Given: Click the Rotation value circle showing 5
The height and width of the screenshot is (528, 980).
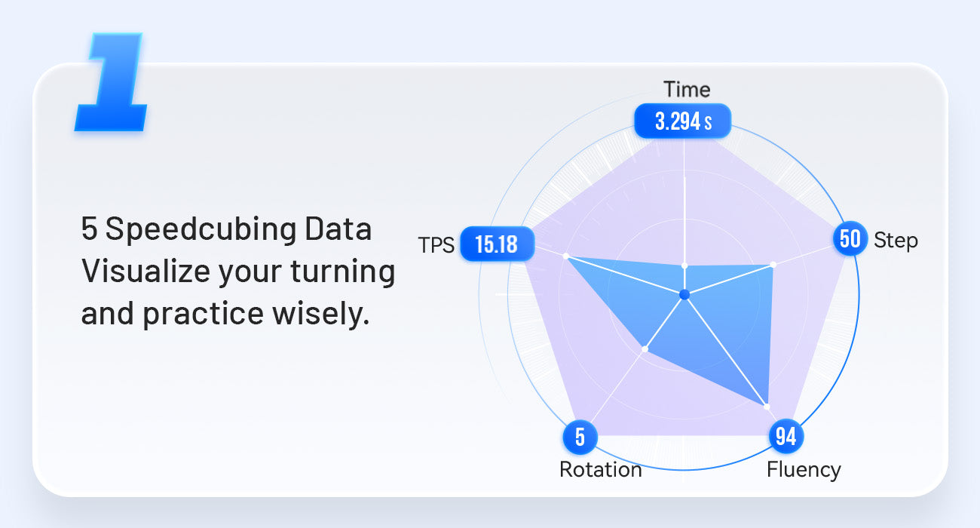Looking at the screenshot, I should pos(580,437).
